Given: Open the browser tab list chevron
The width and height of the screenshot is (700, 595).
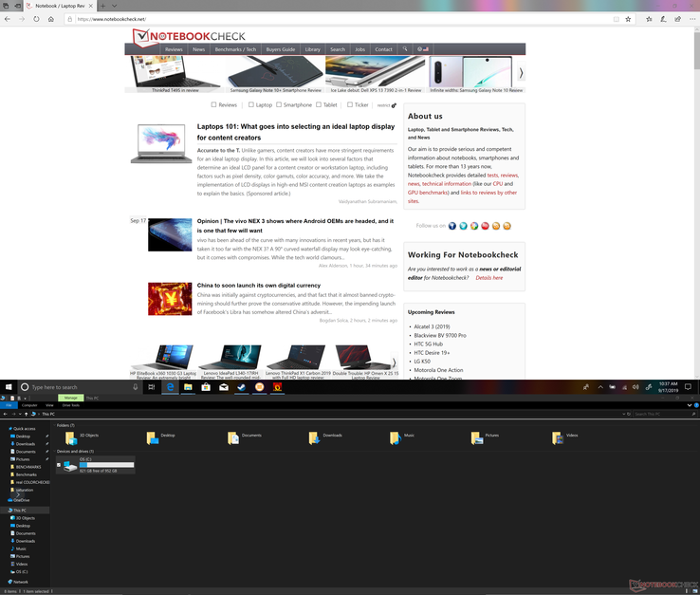Looking at the screenshot, I should click(x=114, y=6).
